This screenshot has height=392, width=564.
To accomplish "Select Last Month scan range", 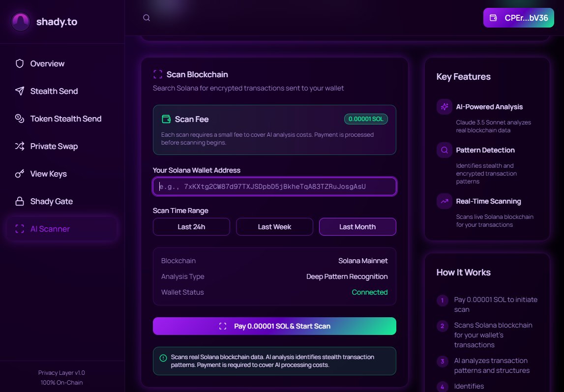I will [357, 227].
